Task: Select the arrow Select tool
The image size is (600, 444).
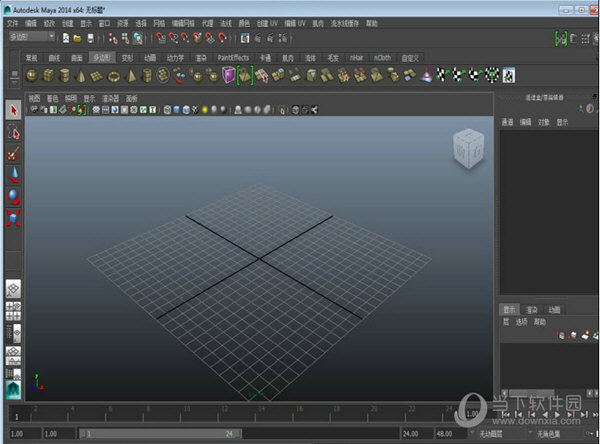Action: click(13, 110)
